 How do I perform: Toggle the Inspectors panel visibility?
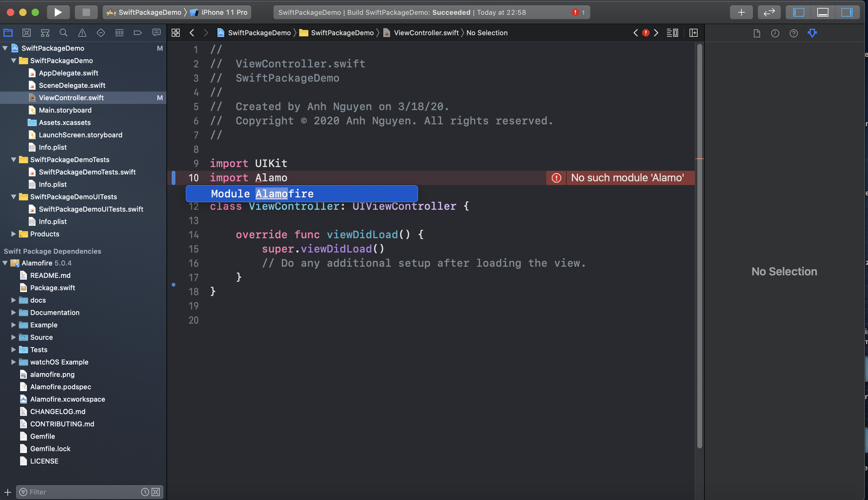click(847, 12)
